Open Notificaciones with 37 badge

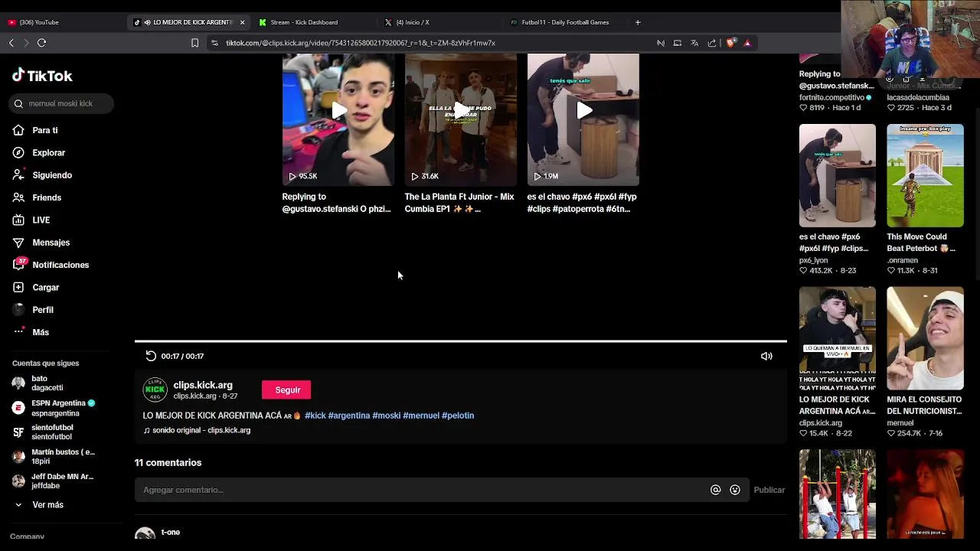point(51,265)
